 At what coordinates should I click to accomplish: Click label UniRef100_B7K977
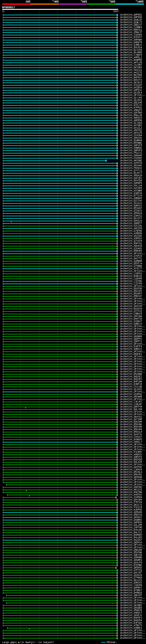131,37
